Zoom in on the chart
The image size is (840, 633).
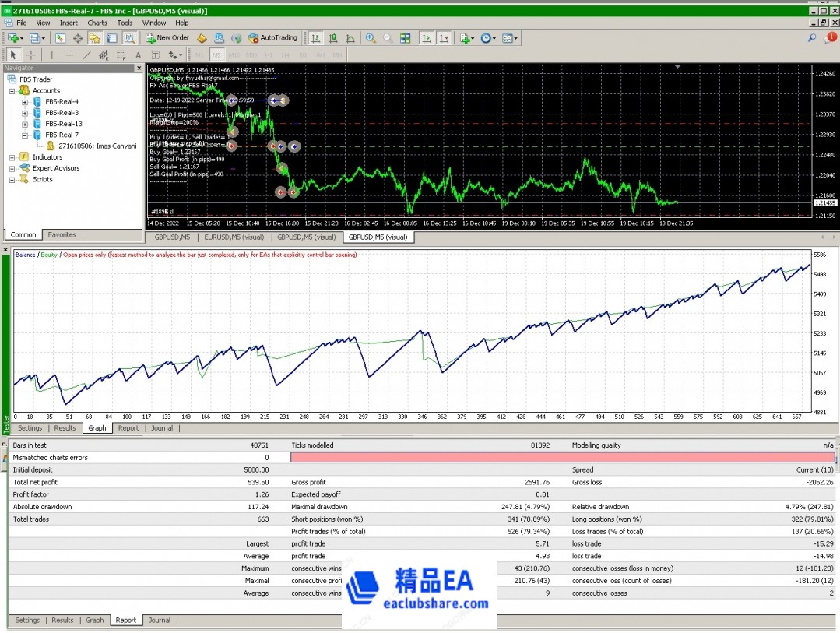pos(371,37)
